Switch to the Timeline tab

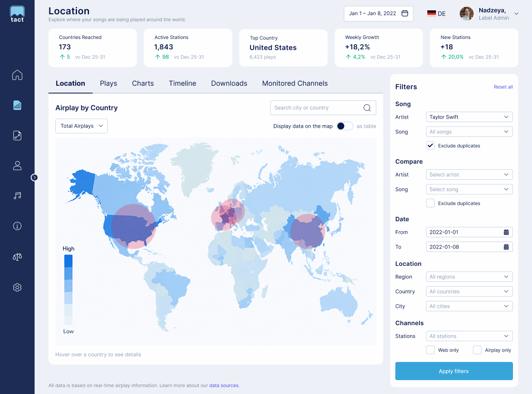[183, 83]
